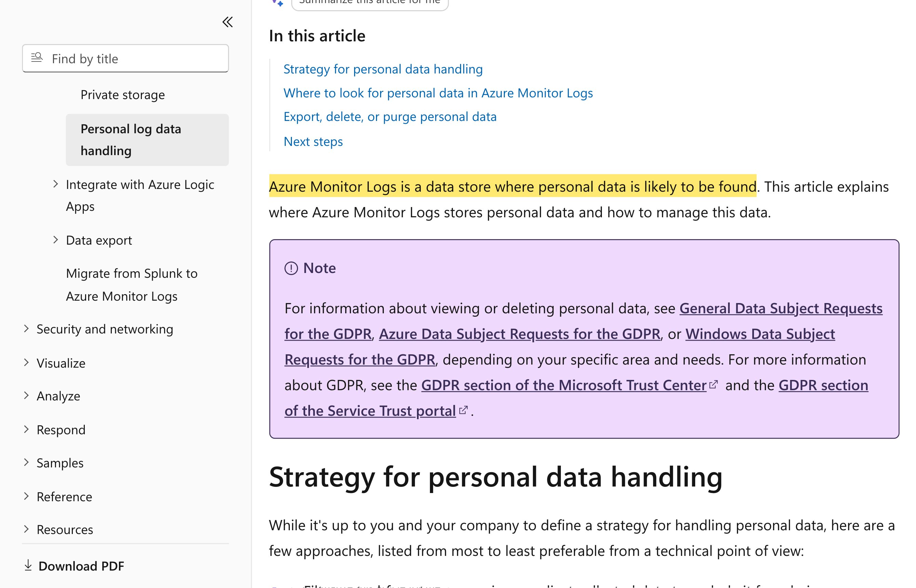Expand the Visualize section chevron
The width and height of the screenshot is (916, 588).
point(26,363)
